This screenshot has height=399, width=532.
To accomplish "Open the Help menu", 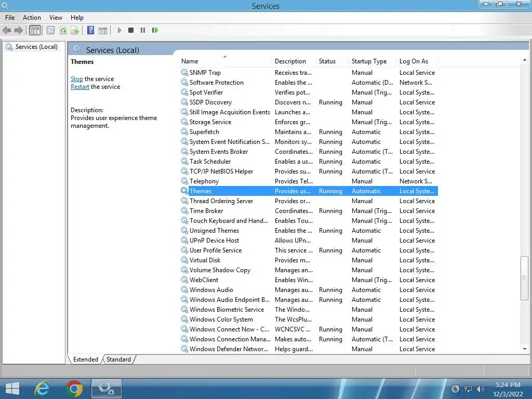I will point(77,18).
